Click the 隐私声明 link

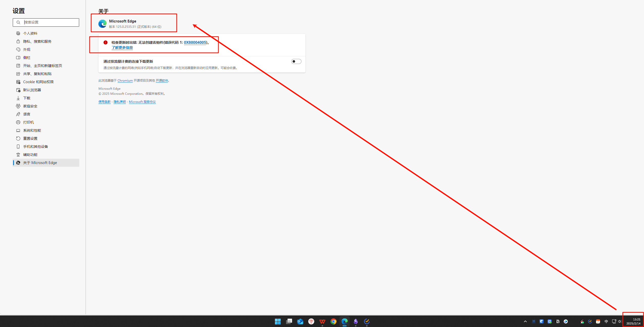[119, 102]
